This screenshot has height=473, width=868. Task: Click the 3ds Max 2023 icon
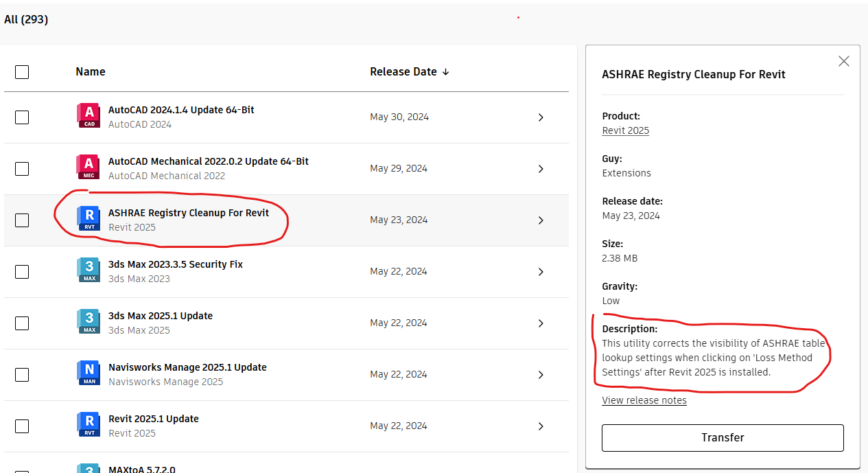(88, 271)
